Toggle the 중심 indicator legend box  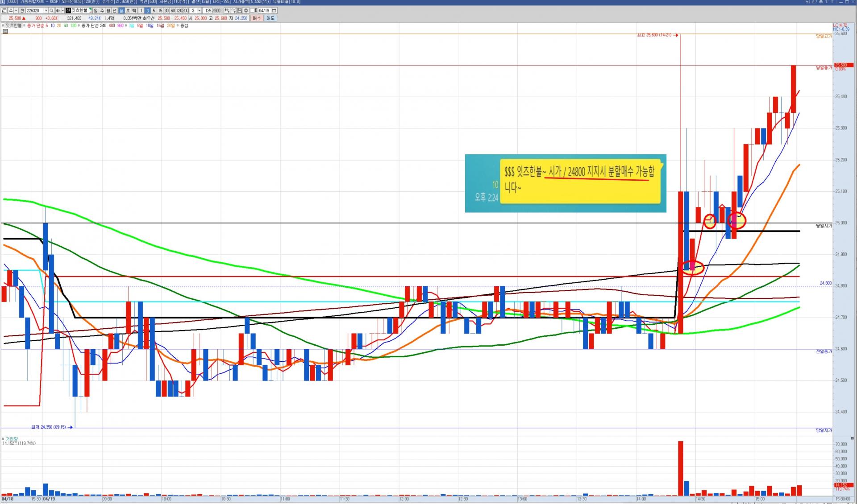[178, 25]
